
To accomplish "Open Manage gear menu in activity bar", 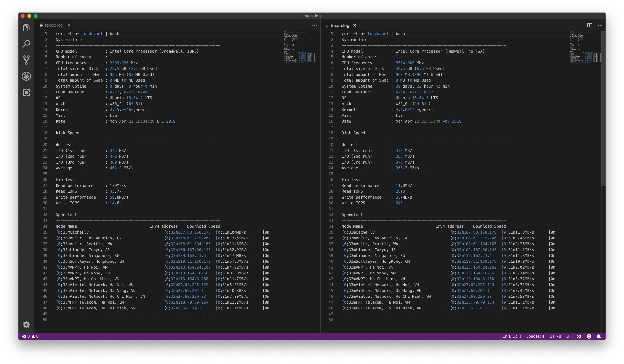I will [26, 325].
